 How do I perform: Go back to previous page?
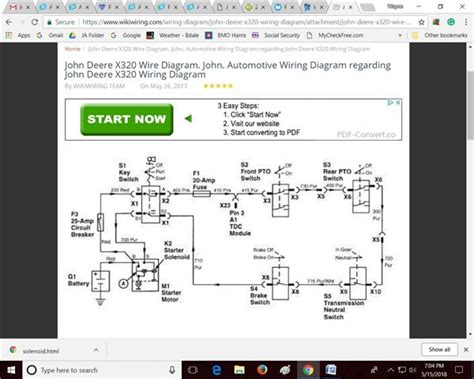pyautogui.click(x=9, y=22)
